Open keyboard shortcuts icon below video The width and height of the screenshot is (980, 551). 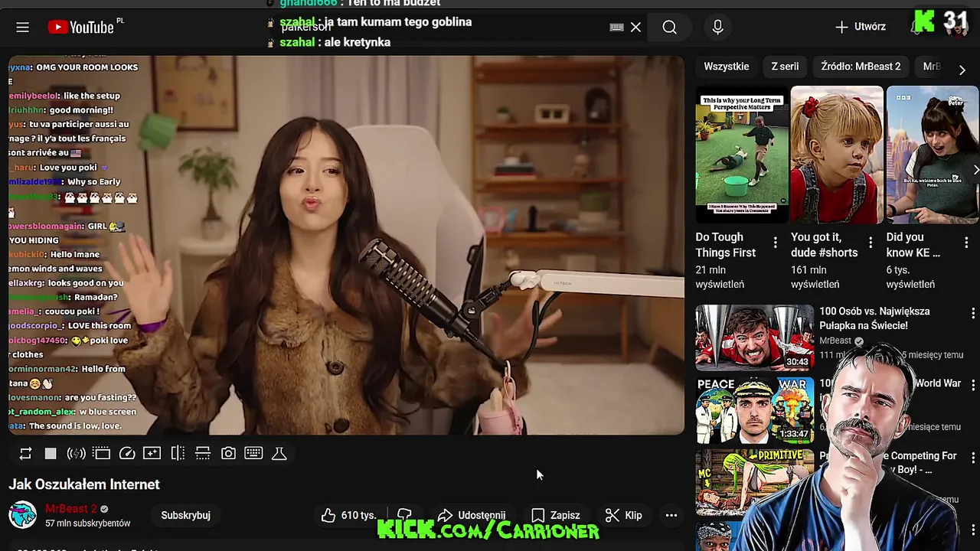click(253, 453)
